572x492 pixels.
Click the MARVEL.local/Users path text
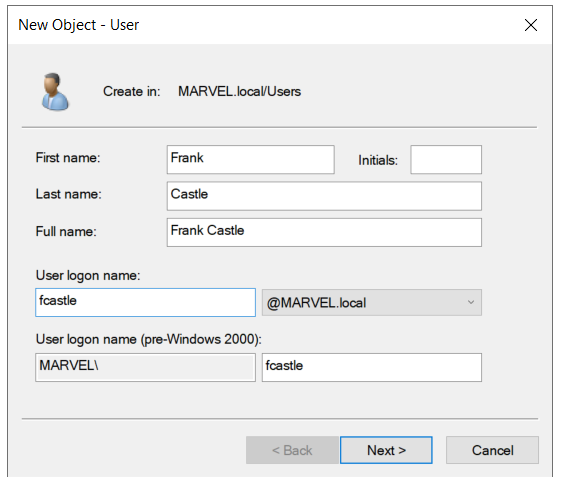pos(239,91)
